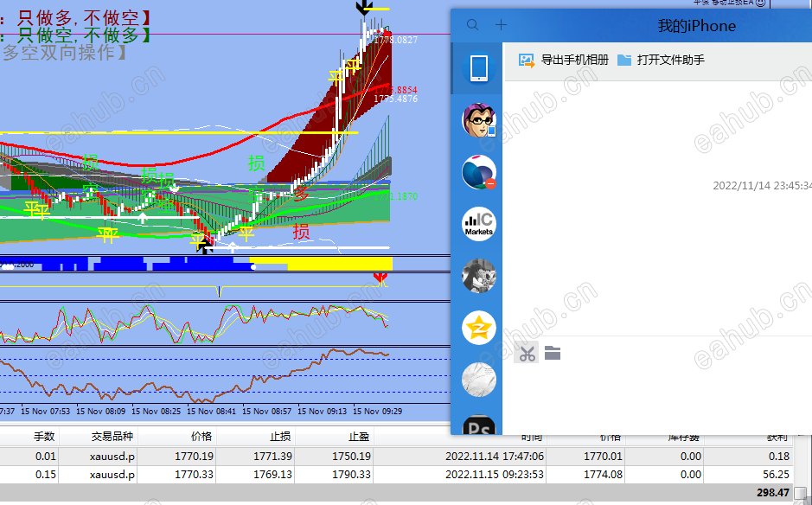
Task: Click the 15 Nov 08:41 time label
Action: coord(211,412)
